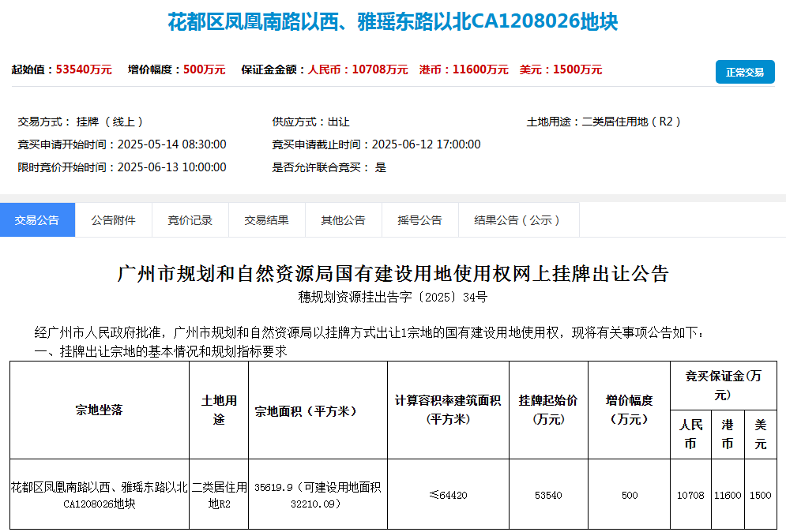The image size is (786, 532).
Task: Open the 交易公告 tab
Action: click(37, 220)
